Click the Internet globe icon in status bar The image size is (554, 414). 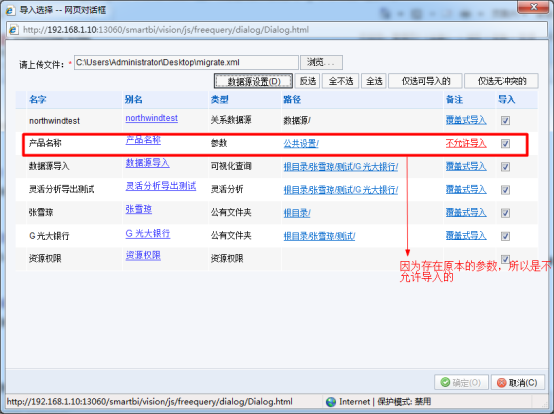[x=331, y=402]
